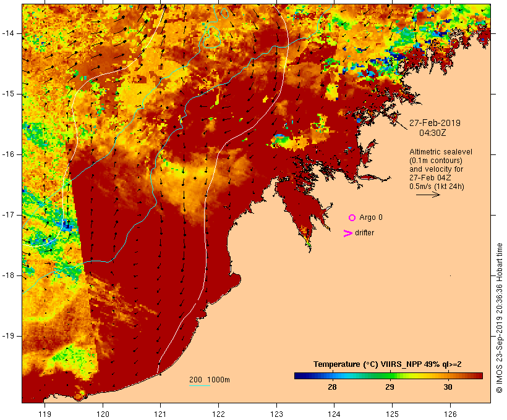Click the '0.5m/s (1kt 24h)' text
Image resolution: width=507 pixels, height=420 pixels.
[x=437, y=187]
